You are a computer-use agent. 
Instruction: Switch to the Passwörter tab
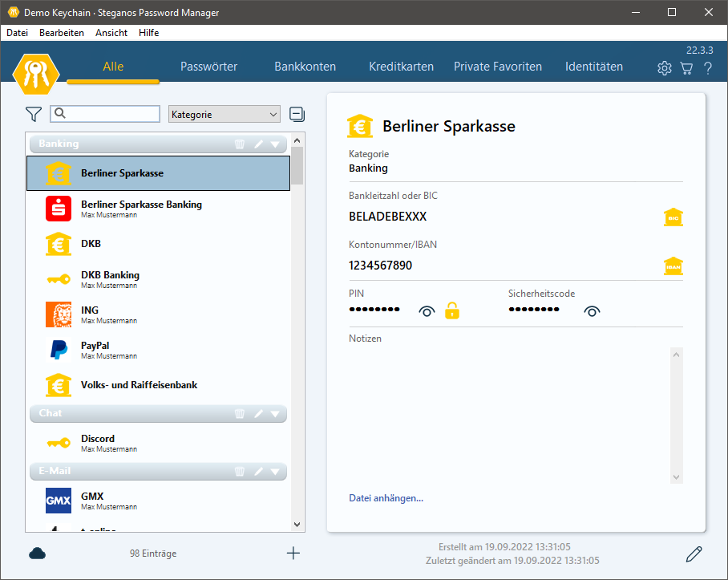coord(209,67)
